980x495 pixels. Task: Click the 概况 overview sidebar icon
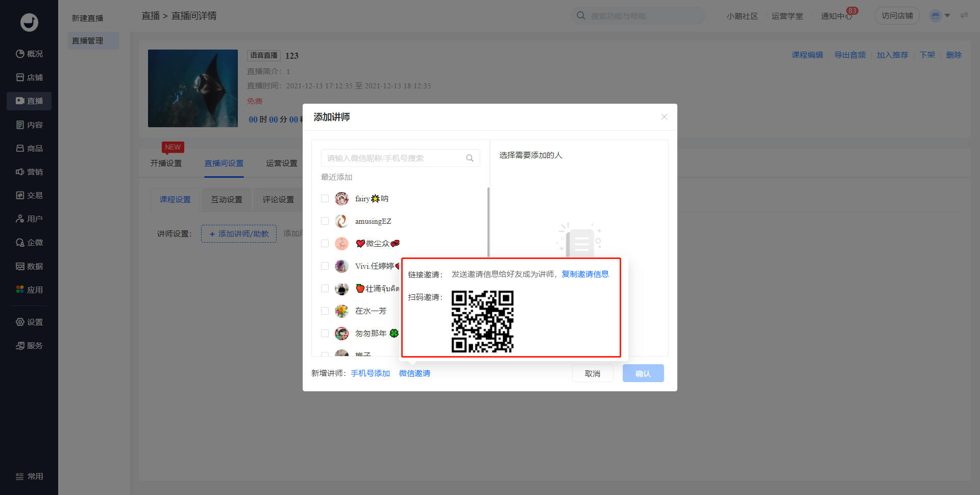[20, 54]
